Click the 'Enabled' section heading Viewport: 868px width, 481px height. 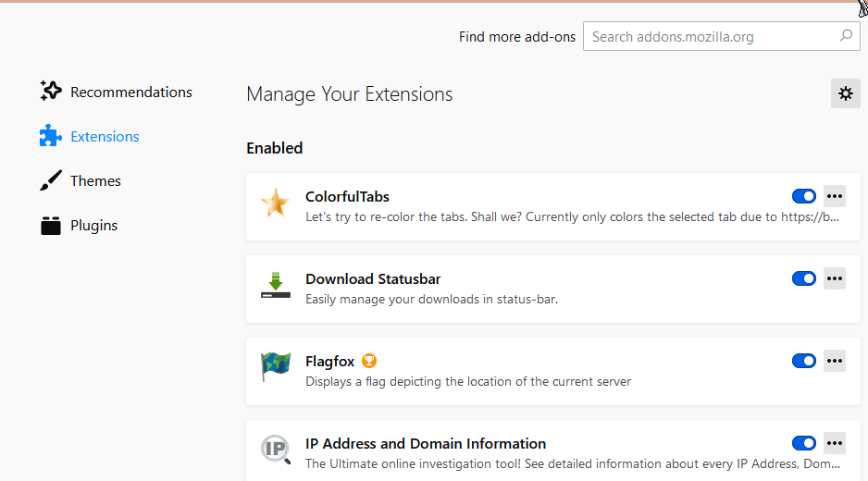(x=275, y=148)
